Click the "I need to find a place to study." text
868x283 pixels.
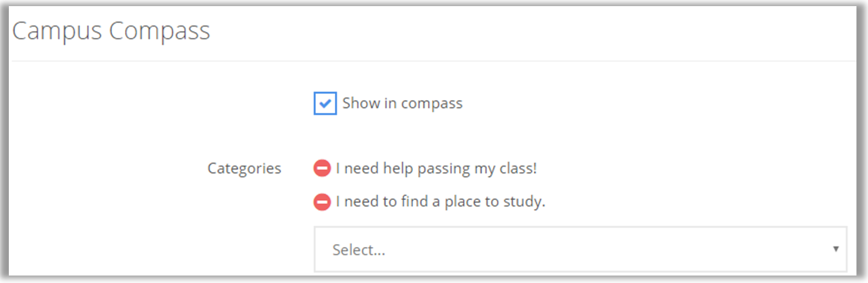[440, 202]
